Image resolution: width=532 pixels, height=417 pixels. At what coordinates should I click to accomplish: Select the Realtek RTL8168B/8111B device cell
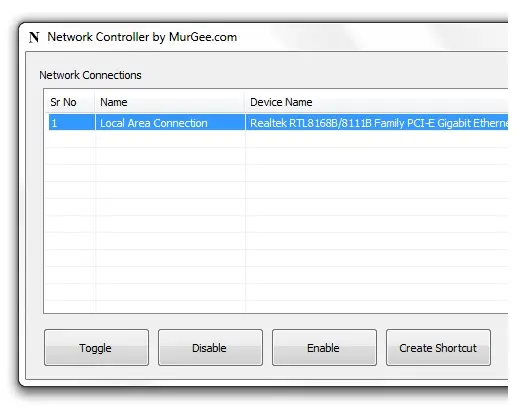(x=377, y=123)
